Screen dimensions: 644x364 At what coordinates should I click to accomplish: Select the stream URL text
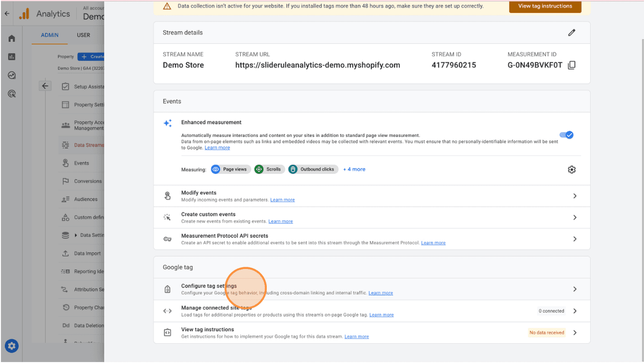coord(318,65)
